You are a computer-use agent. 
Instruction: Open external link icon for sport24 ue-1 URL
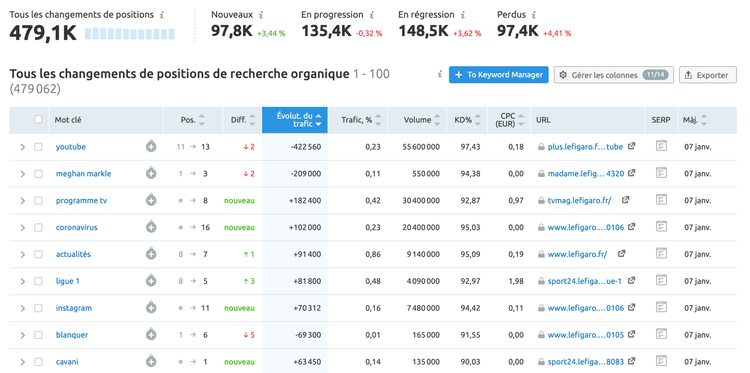[x=631, y=280]
